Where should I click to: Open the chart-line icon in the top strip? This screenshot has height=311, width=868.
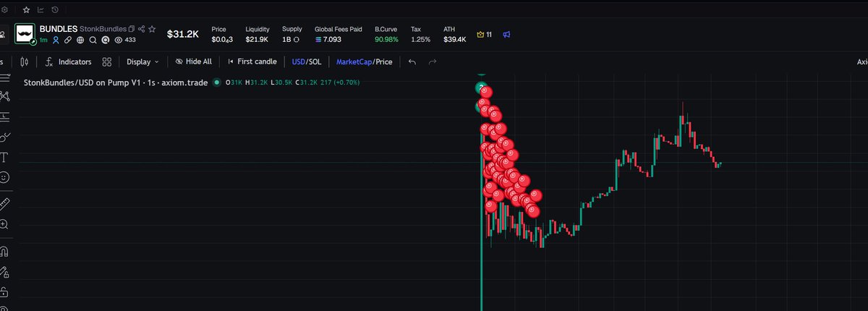click(41, 10)
